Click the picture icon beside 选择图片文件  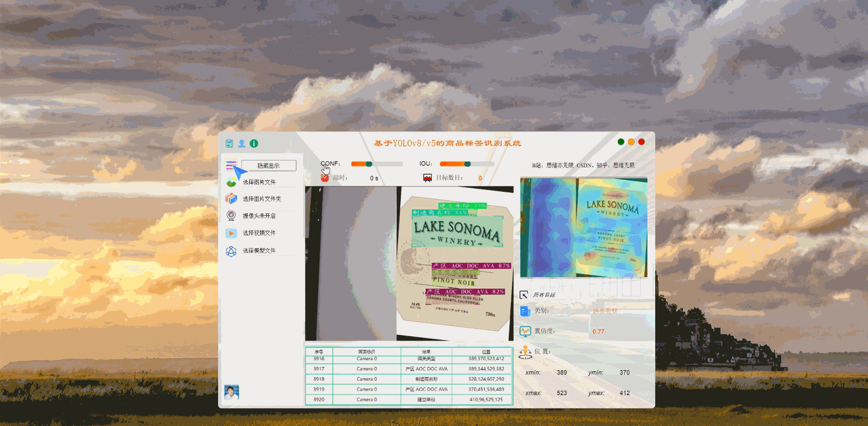(x=231, y=182)
